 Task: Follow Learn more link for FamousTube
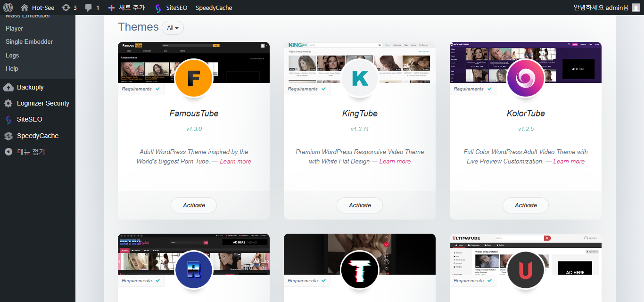235,161
